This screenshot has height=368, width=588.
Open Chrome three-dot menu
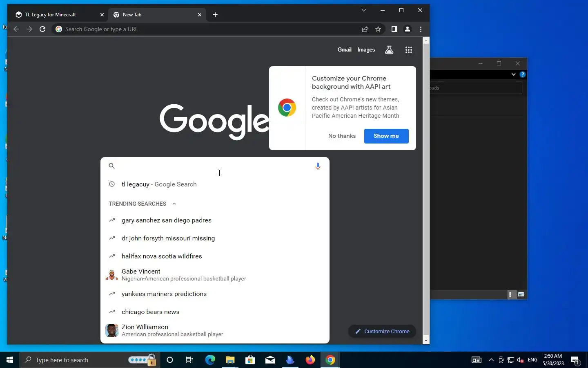(421, 29)
